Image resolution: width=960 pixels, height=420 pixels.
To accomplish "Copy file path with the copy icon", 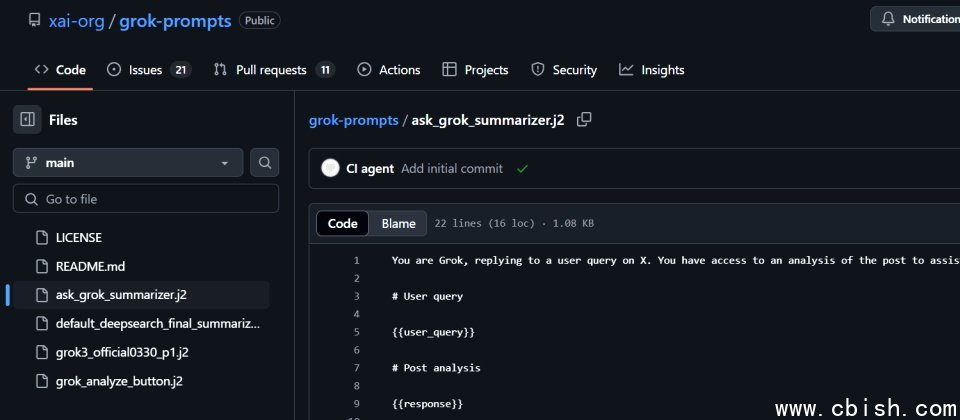I will tap(584, 119).
